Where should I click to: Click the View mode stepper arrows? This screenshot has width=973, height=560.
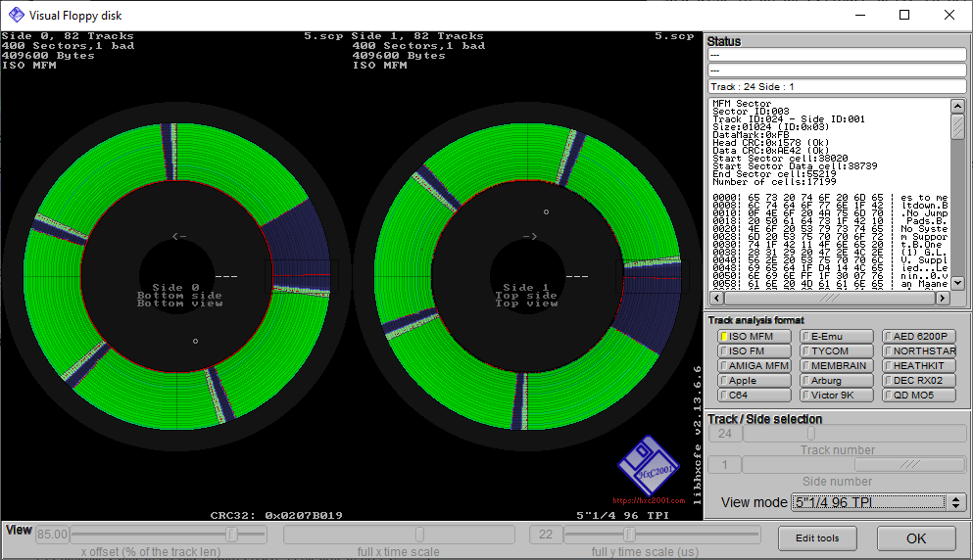(956, 502)
